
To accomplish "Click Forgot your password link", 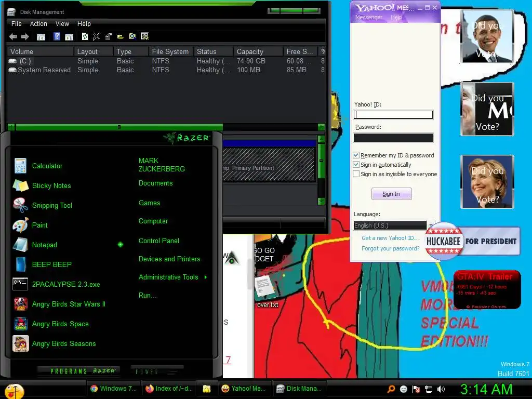I will pyautogui.click(x=391, y=248).
